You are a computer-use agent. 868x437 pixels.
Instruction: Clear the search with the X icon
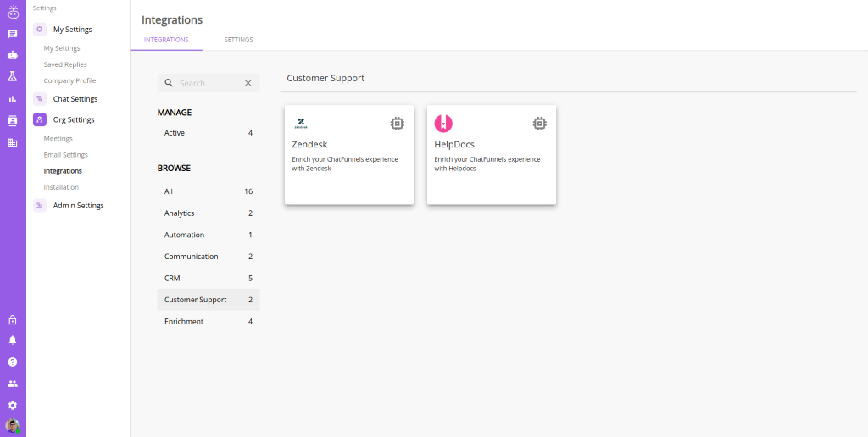[x=248, y=83]
